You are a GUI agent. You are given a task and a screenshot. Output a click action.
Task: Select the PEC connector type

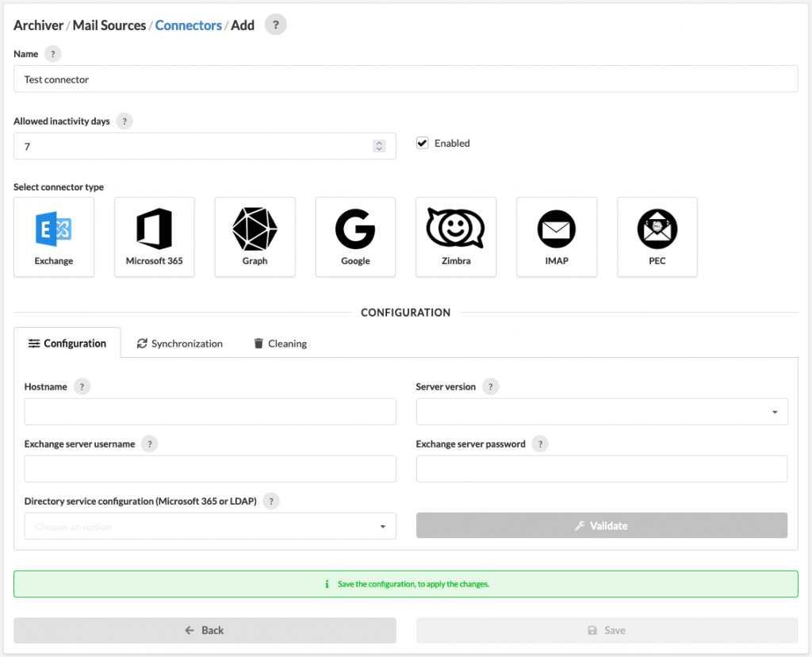pos(657,236)
